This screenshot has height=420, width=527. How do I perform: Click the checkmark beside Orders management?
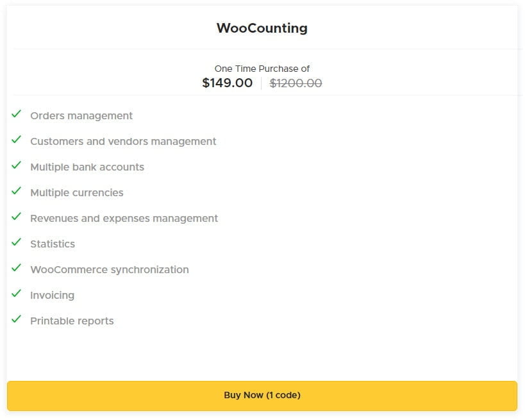(17, 115)
